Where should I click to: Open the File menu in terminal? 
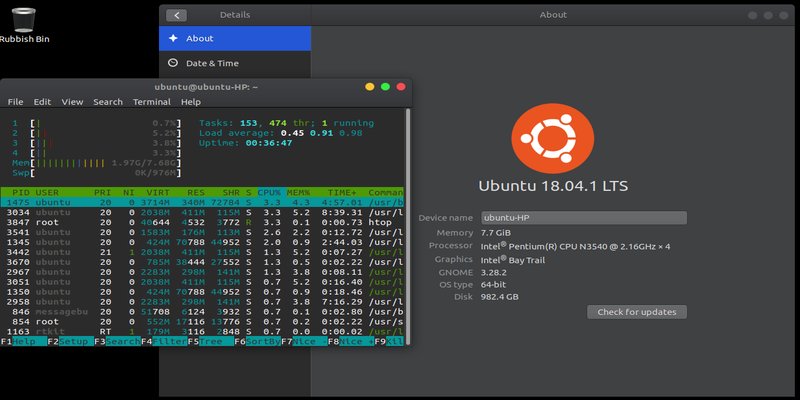pyautogui.click(x=15, y=102)
